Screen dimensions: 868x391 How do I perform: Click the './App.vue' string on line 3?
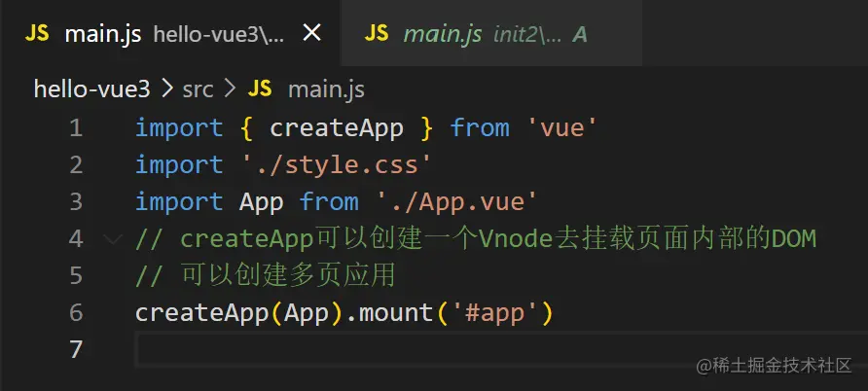click(x=456, y=202)
